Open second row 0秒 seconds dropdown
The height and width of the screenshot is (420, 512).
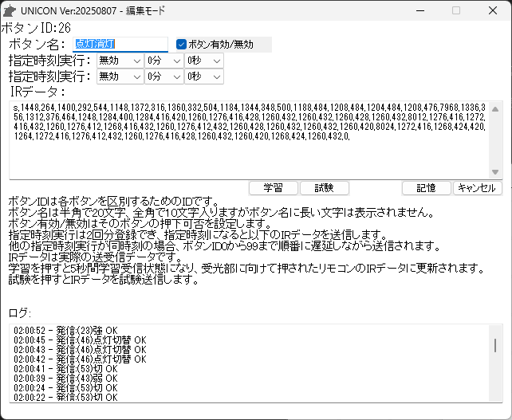(203, 77)
